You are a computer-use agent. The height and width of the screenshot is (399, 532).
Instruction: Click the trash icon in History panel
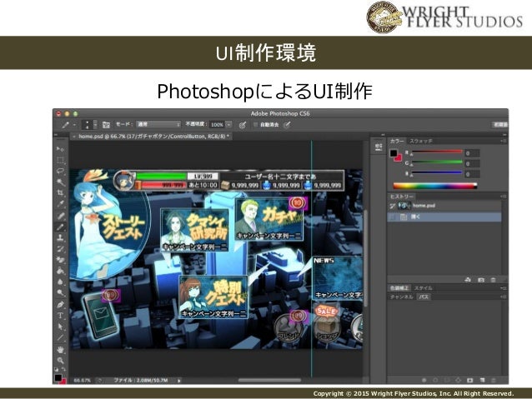click(494, 280)
